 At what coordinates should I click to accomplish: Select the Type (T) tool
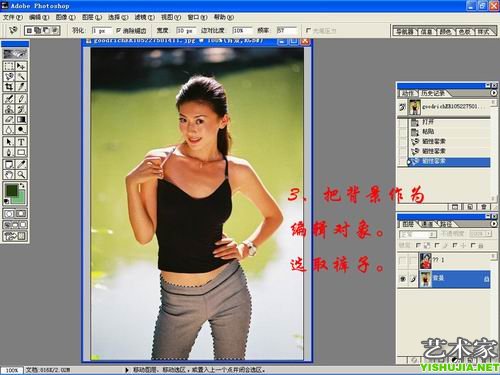click(21, 142)
